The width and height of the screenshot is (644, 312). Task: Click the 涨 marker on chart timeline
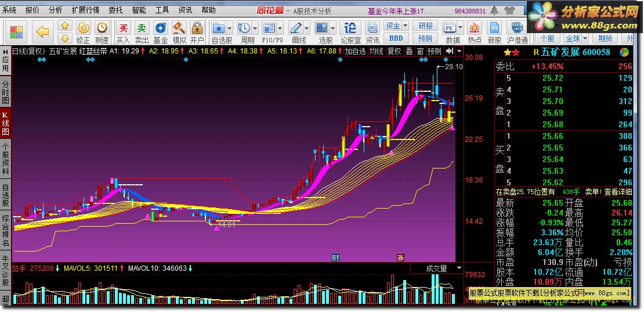tap(400, 258)
